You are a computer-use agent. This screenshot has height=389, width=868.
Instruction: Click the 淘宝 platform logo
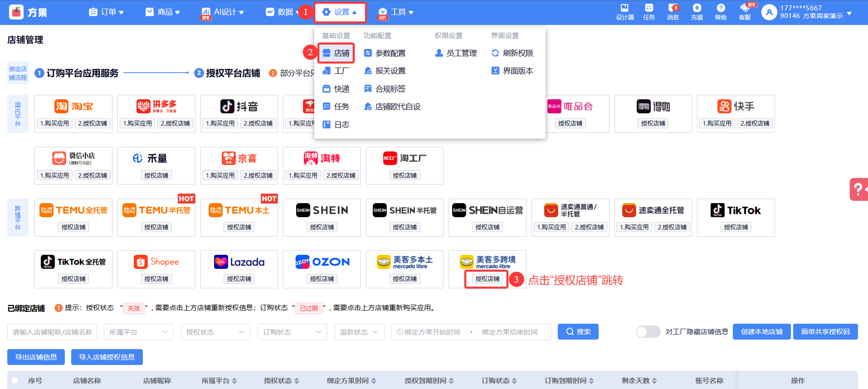[73, 107]
